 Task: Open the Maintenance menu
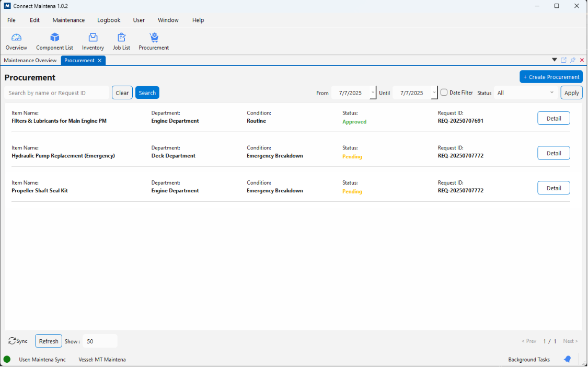pos(68,20)
